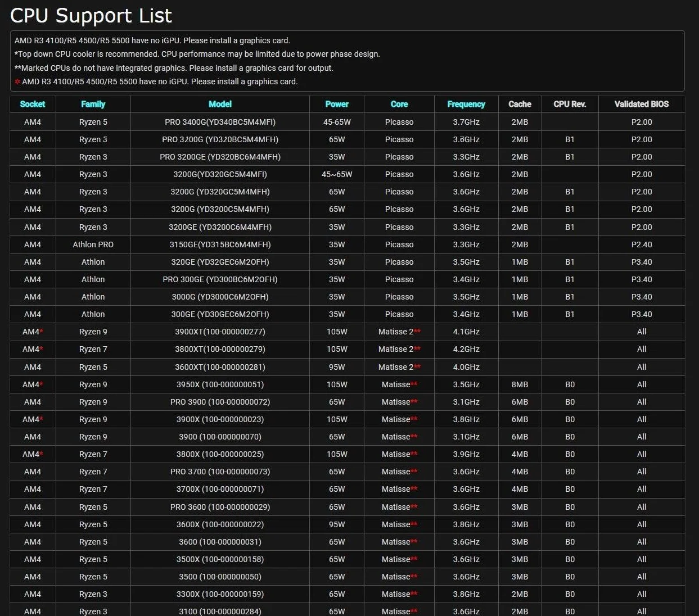
Task: Click the marked CPUs no integrated graphics note
Action: point(174,68)
